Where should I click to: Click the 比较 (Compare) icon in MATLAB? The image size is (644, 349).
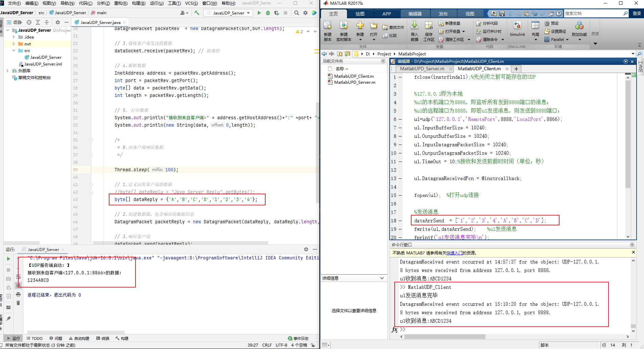coord(392,35)
